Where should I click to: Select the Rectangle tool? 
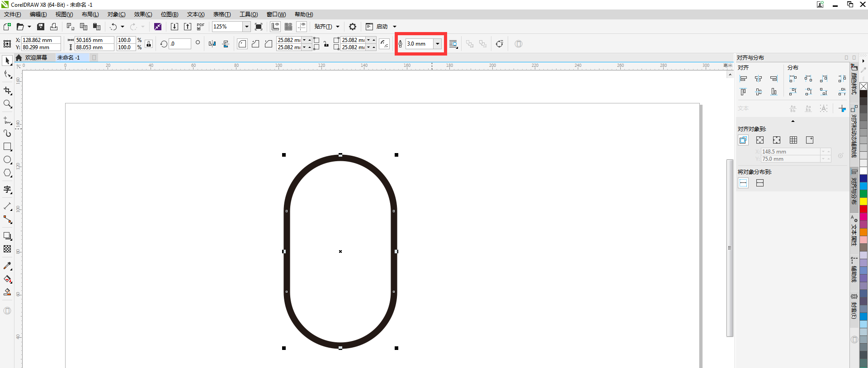pyautogui.click(x=7, y=147)
